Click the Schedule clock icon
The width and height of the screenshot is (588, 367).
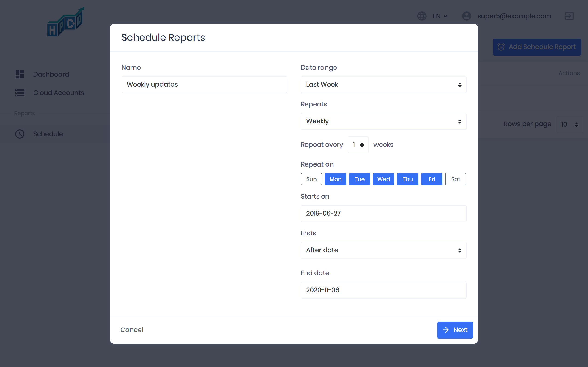coord(20,134)
